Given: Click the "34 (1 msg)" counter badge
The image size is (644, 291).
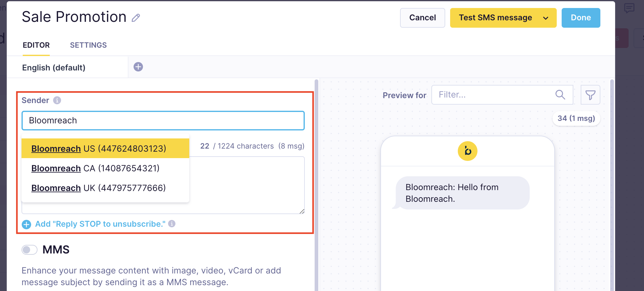Looking at the screenshot, I should (x=576, y=118).
